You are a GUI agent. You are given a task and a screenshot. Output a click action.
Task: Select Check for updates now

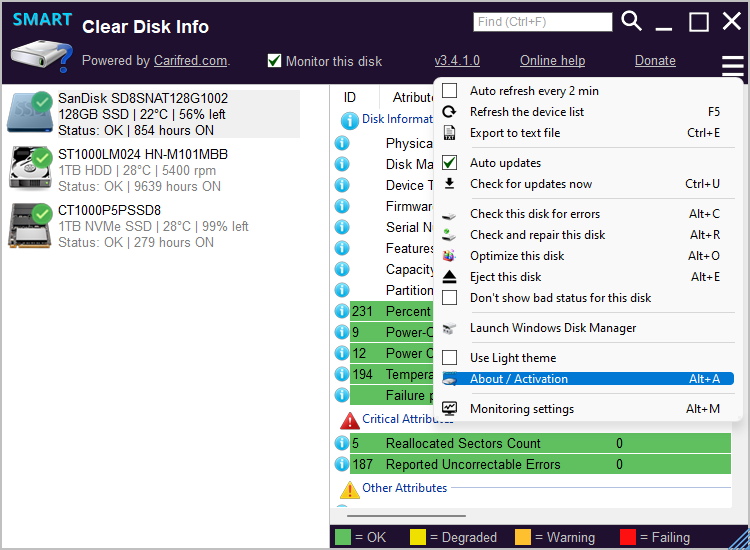pyautogui.click(x=588, y=184)
